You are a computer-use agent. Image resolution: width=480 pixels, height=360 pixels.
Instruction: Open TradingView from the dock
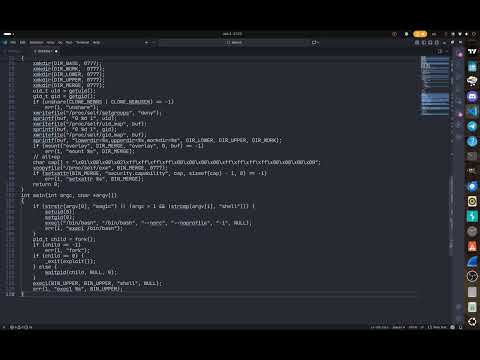point(472,52)
